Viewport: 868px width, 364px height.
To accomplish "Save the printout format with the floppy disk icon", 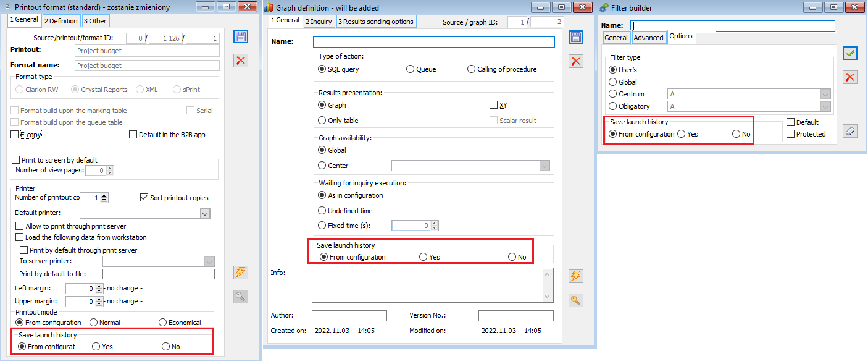I will [241, 36].
